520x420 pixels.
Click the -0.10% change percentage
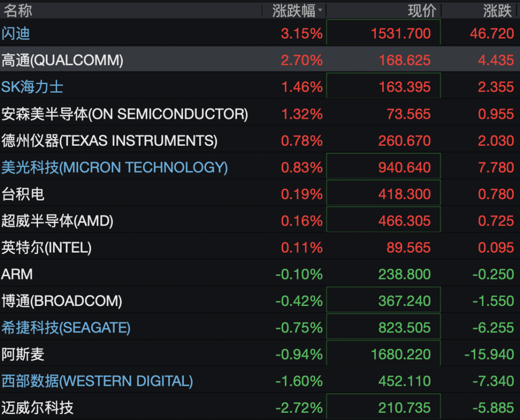299,274
